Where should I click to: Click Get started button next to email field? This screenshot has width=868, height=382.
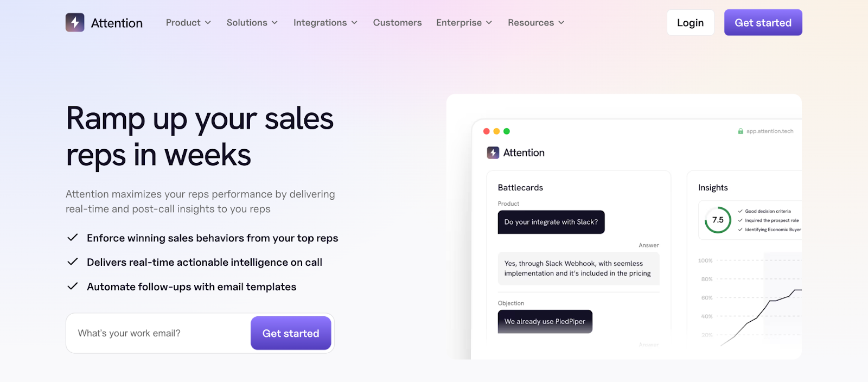click(291, 333)
